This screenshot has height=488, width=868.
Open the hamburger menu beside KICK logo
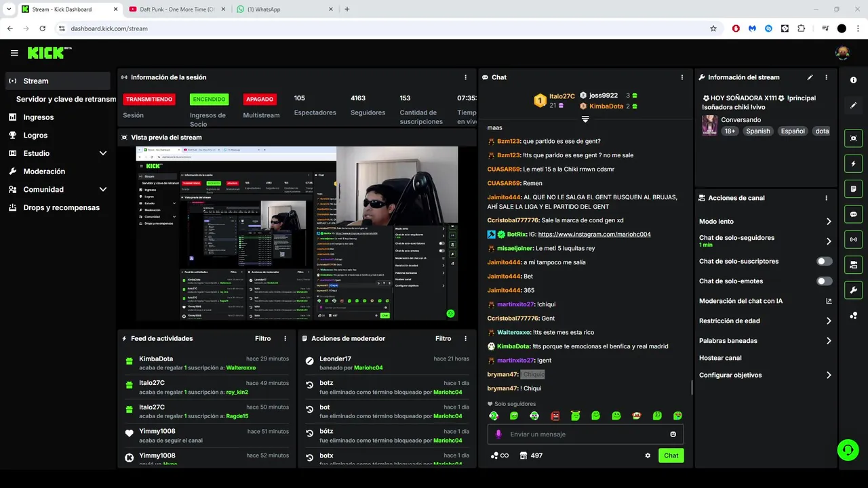pyautogui.click(x=14, y=53)
